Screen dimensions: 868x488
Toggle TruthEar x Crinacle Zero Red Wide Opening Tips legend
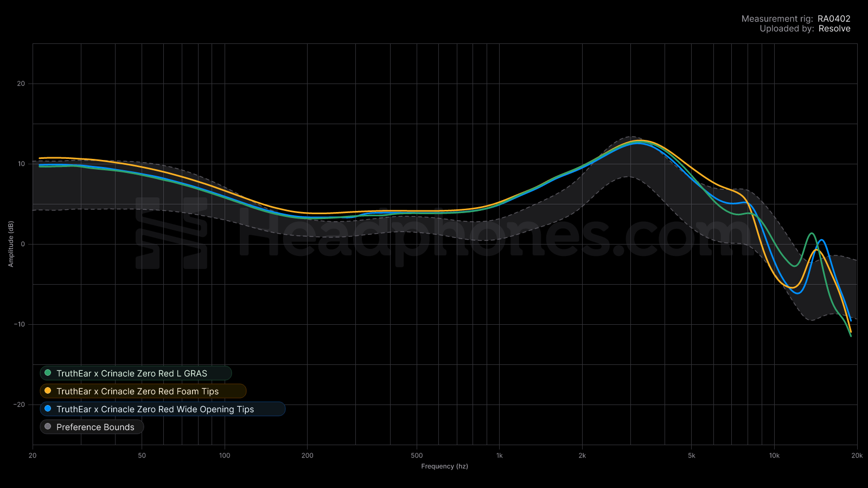(x=162, y=409)
